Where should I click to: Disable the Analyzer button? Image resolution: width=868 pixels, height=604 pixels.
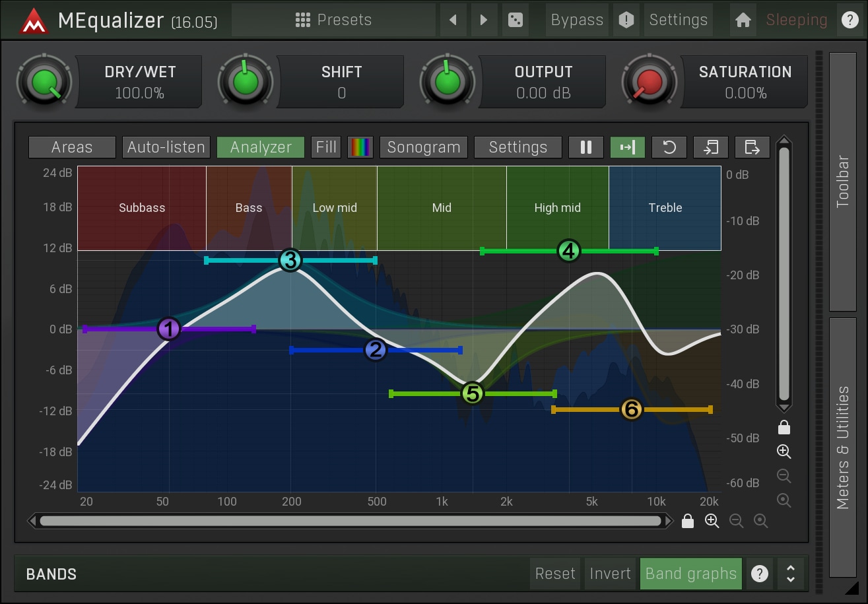(x=261, y=147)
